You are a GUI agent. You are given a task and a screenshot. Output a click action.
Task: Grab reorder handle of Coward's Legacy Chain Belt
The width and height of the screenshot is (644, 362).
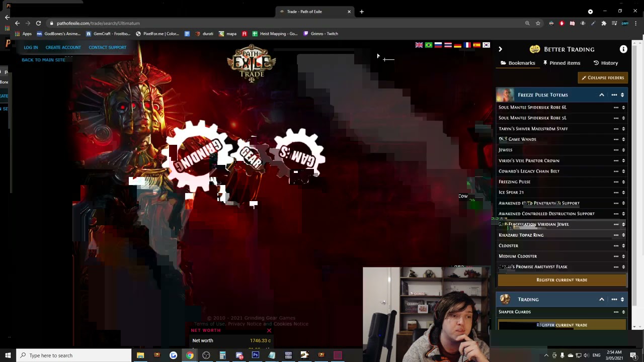coord(623,171)
